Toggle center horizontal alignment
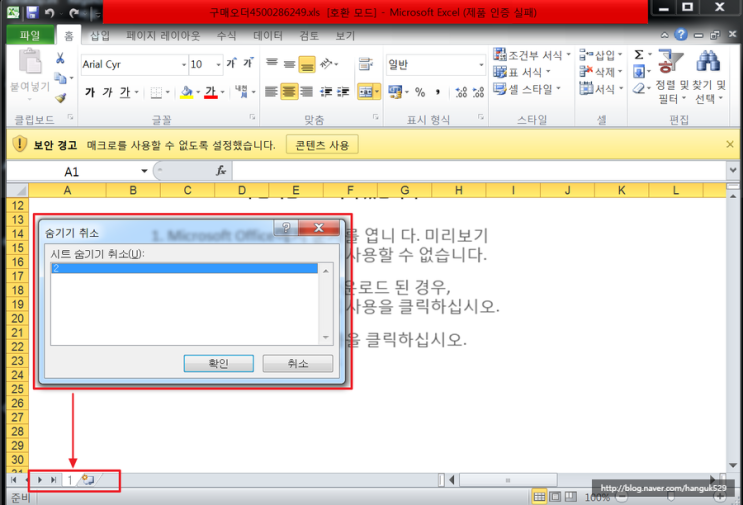This screenshot has height=505, width=743. point(289,91)
